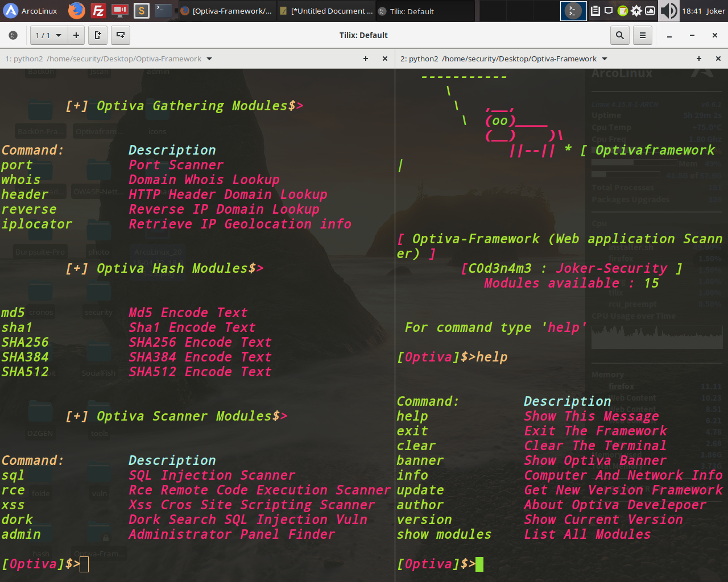Toggle maximize on terminal 2 pane
Viewport: 728px width, 582px height.
699,59
